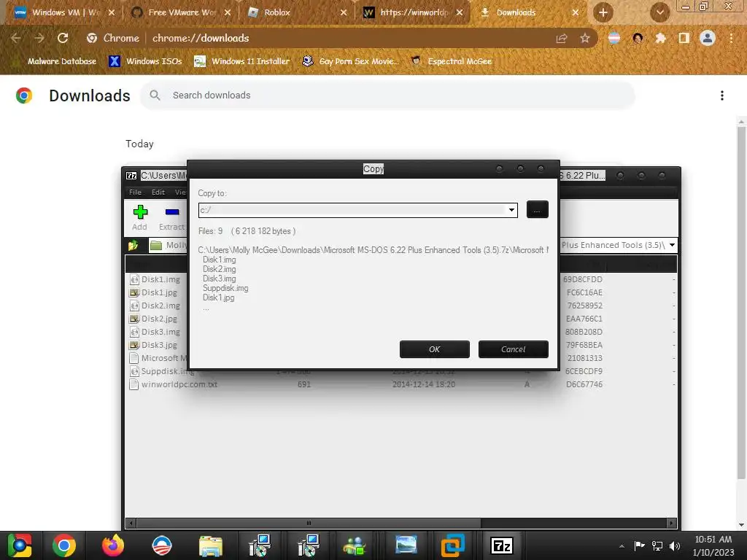Click the Disk1.img file icon
Screen dimensions: 747x560
134,279
